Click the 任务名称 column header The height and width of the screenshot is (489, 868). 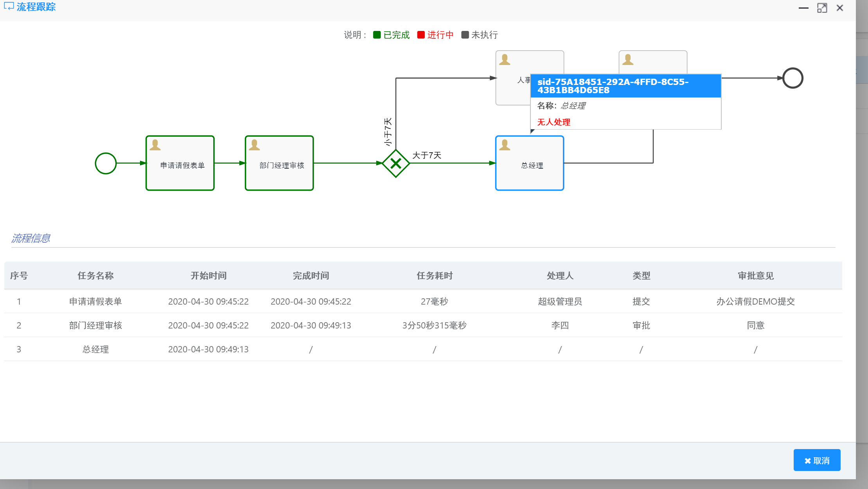[95, 276]
